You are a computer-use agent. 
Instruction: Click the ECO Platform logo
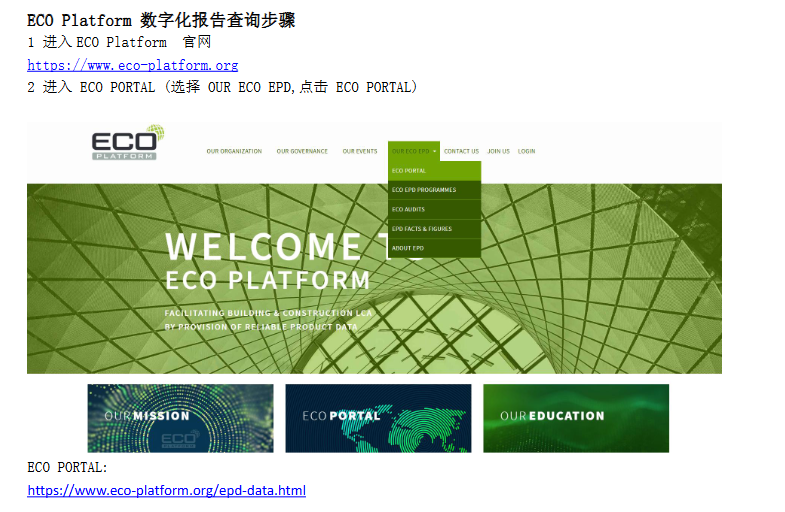[x=128, y=143]
